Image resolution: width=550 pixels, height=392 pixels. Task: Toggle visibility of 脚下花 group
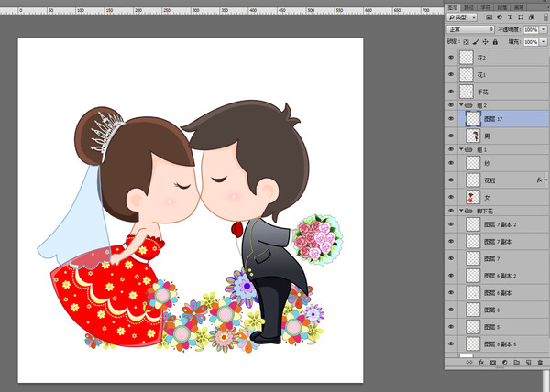pos(451,211)
